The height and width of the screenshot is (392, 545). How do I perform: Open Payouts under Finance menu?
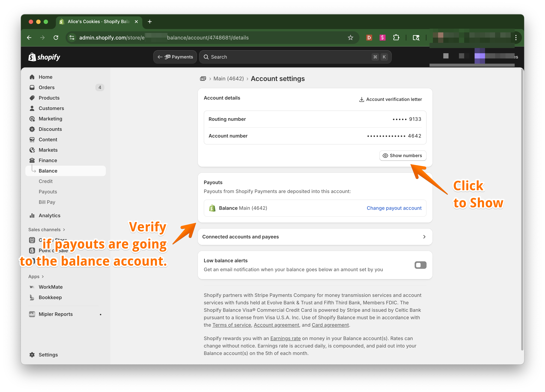[x=48, y=191]
